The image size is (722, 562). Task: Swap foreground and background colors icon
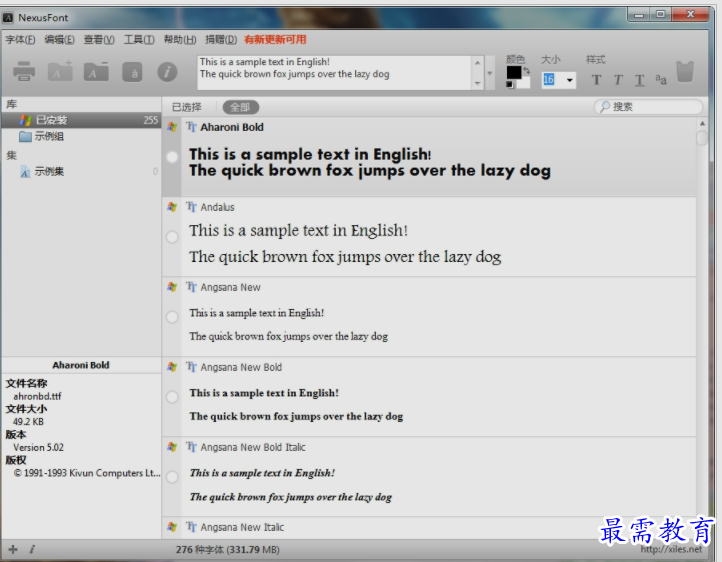pyautogui.click(x=526, y=70)
